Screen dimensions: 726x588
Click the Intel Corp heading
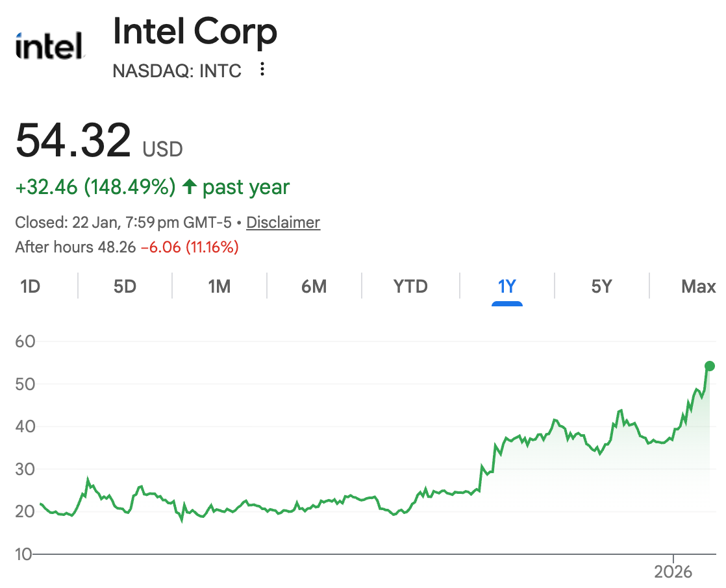tap(195, 31)
